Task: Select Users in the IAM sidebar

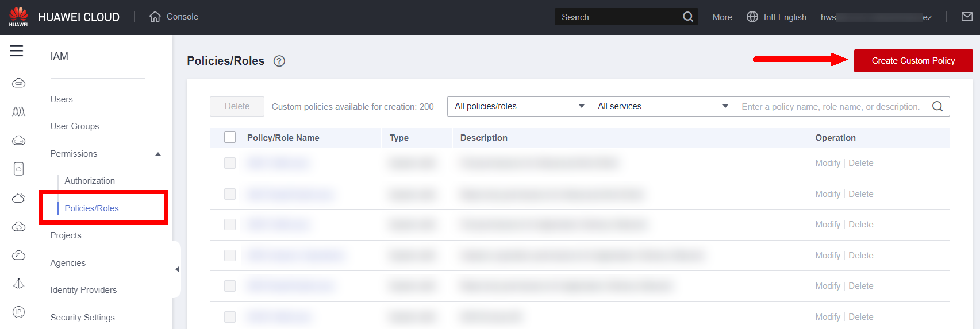Action: tap(62, 99)
